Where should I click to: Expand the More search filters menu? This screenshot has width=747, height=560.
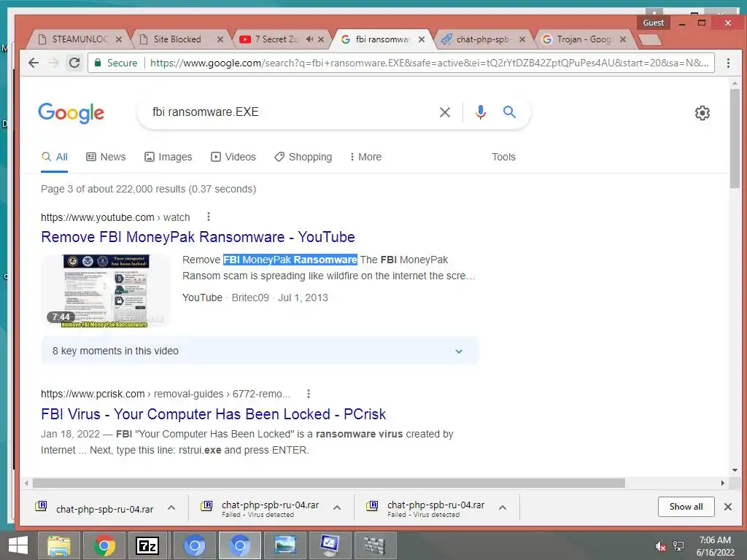(365, 157)
